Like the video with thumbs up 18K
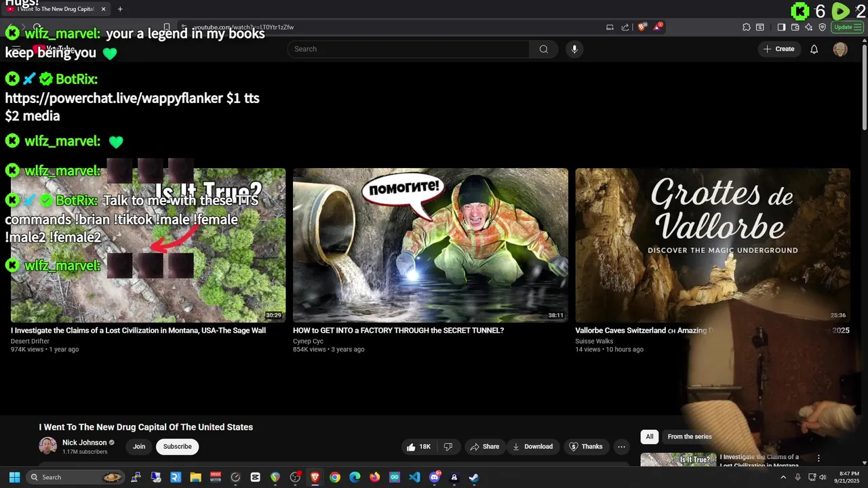868x488 pixels. pos(418,447)
